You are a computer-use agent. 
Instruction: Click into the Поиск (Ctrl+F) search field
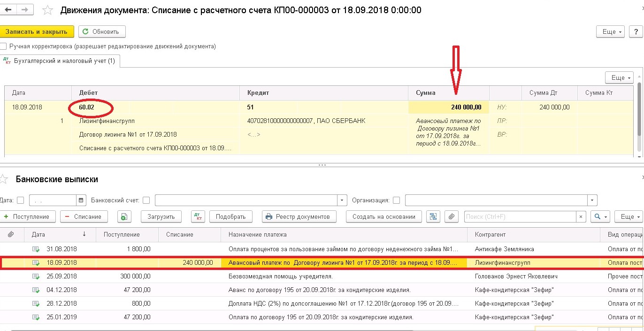click(520, 216)
